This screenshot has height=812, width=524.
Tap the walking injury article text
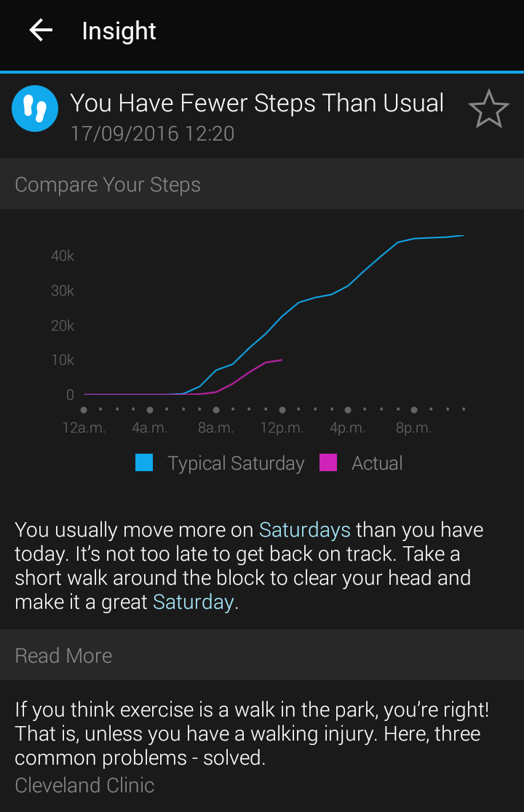247,733
